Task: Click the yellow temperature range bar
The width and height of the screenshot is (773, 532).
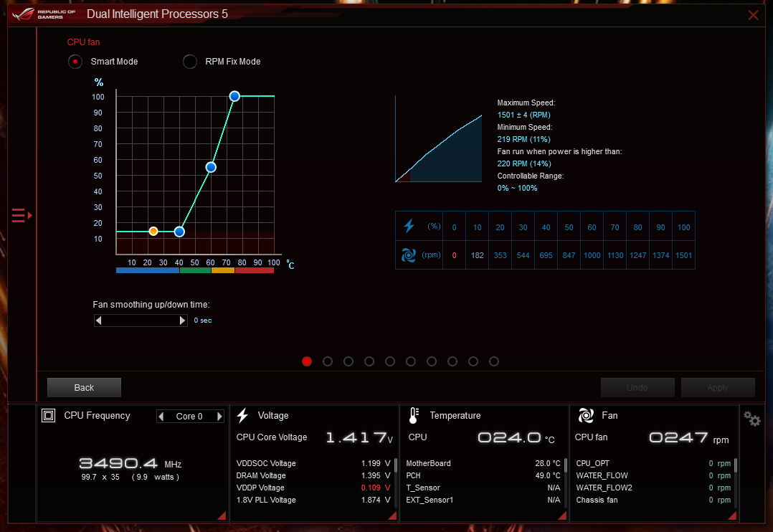Action: tap(223, 270)
